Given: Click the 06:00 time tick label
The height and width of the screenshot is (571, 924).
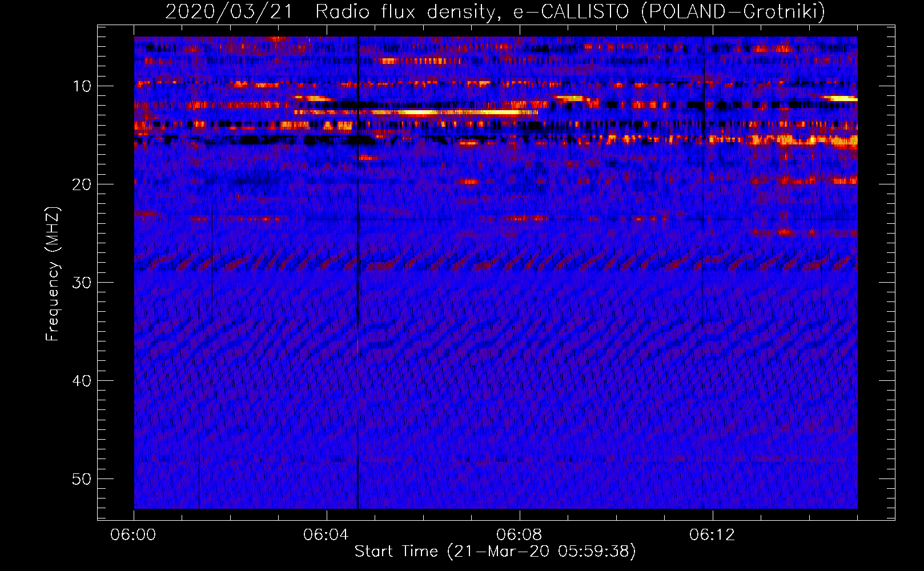Looking at the screenshot, I should pyautogui.click(x=134, y=535).
